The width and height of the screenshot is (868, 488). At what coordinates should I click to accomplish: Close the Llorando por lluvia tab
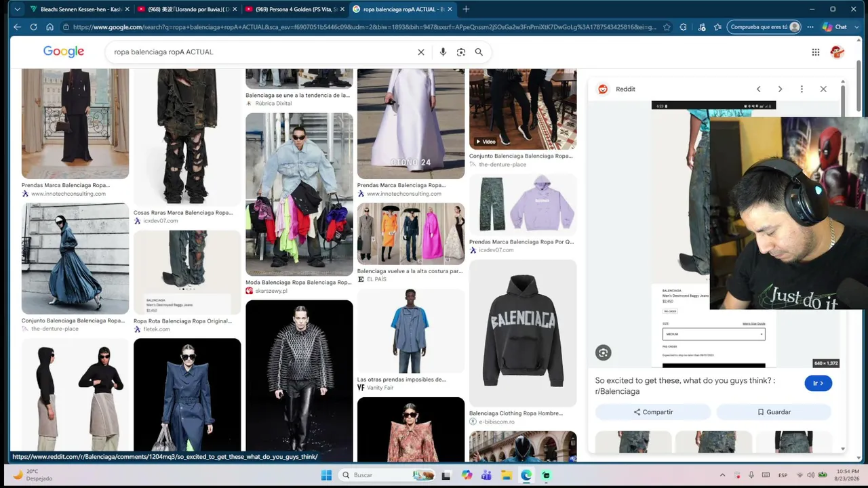tap(234, 9)
